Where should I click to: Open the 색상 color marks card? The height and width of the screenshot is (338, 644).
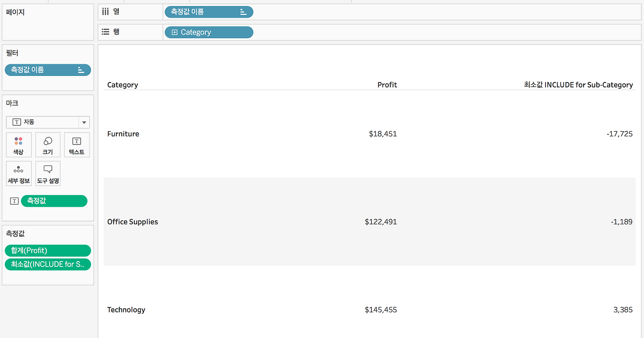(x=19, y=145)
